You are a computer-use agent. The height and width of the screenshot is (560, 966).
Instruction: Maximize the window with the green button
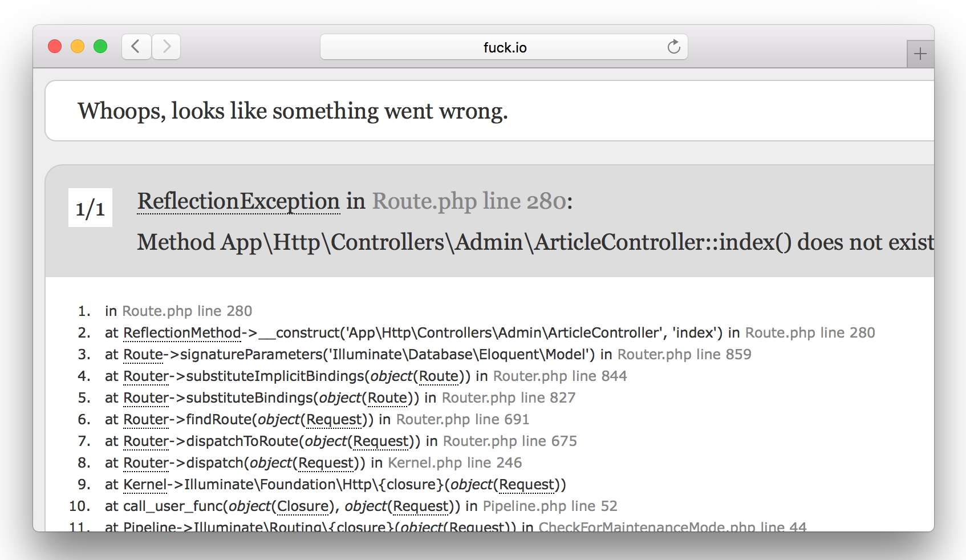100,46
